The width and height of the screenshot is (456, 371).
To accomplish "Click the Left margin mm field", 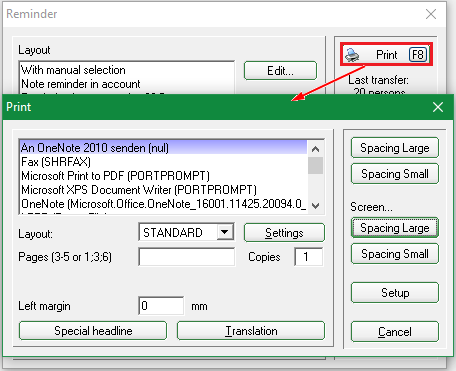I will [x=161, y=306].
